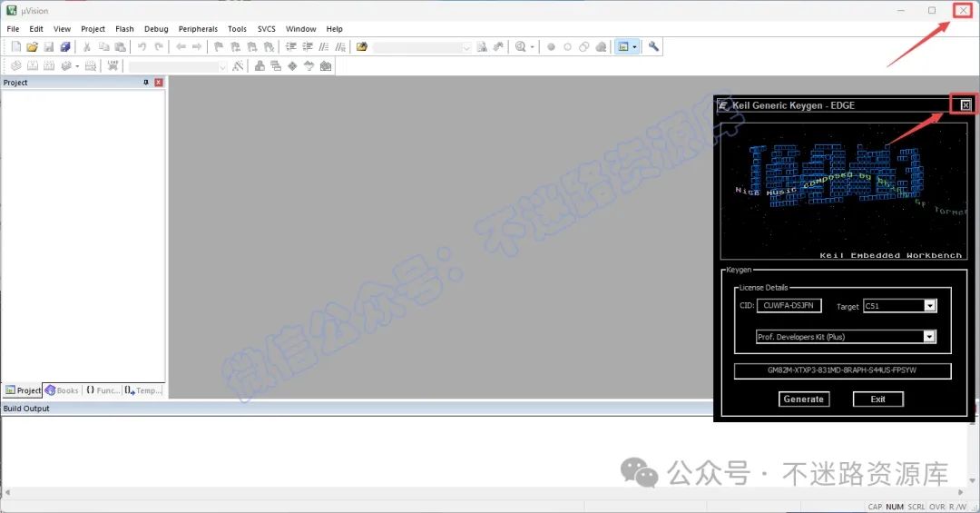
Task: Uncomment selected lines
Action: point(340,47)
